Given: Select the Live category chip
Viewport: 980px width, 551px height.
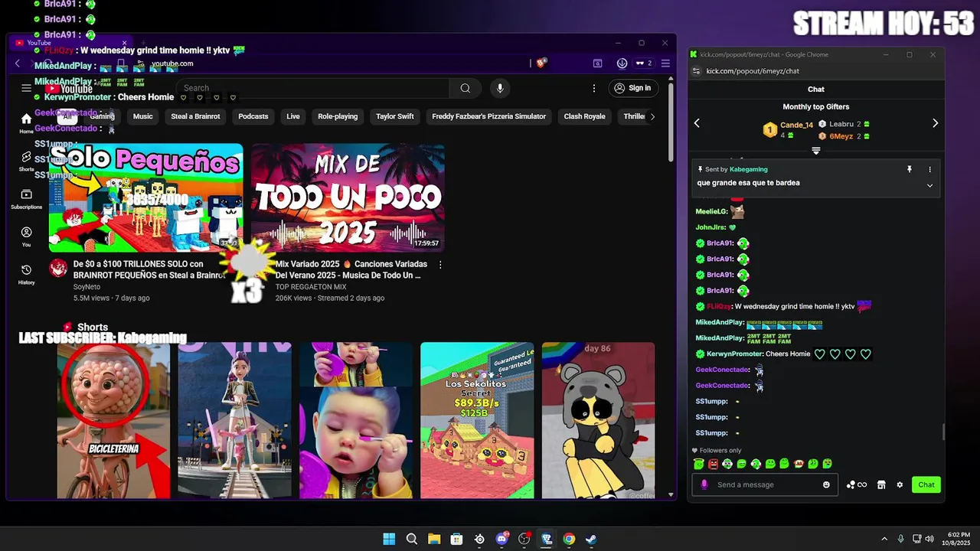Looking at the screenshot, I should click(x=293, y=116).
